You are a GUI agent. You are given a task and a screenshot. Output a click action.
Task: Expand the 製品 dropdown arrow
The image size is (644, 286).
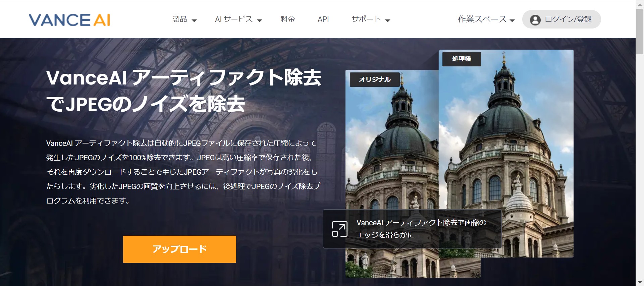coord(194,20)
